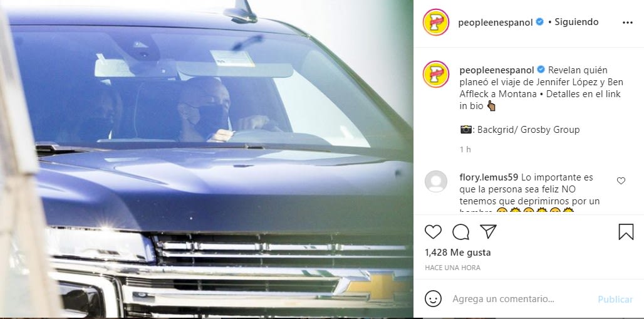The width and height of the screenshot is (644, 319).
Task: Open the flory.lemus59 commenter profile link
Action: pos(489,177)
